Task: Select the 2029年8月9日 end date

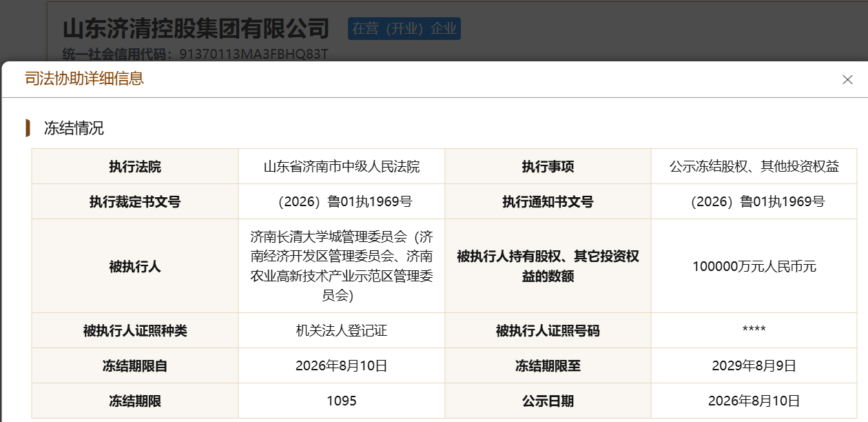Action: 754,366
